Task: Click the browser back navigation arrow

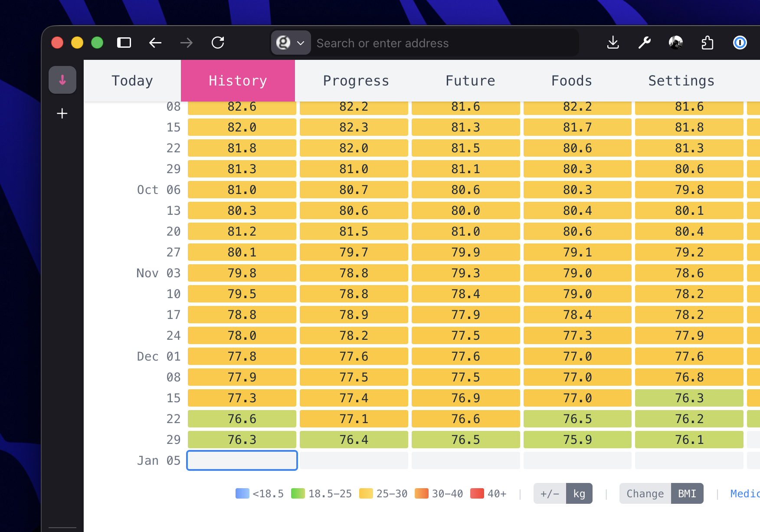Action: (x=155, y=43)
